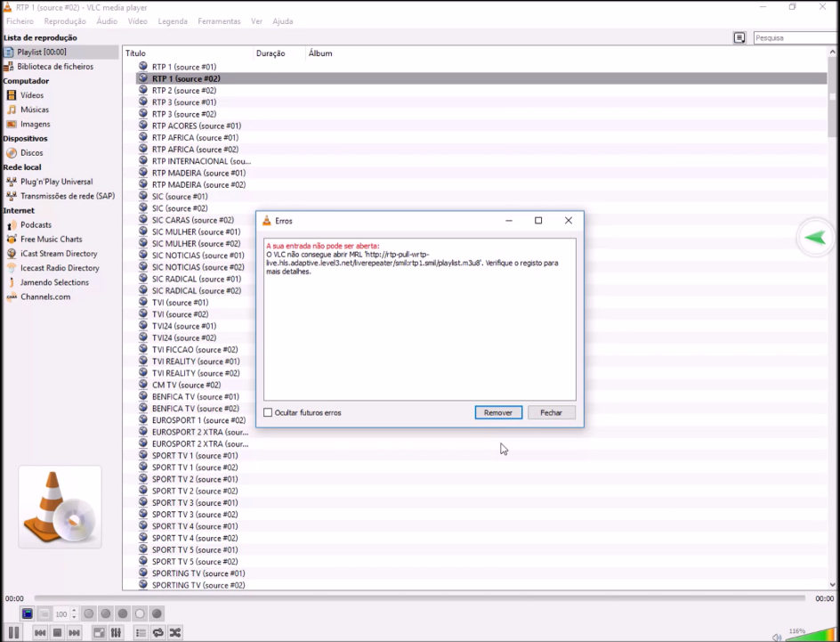Adjust the volume slider at 116%

(809, 633)
